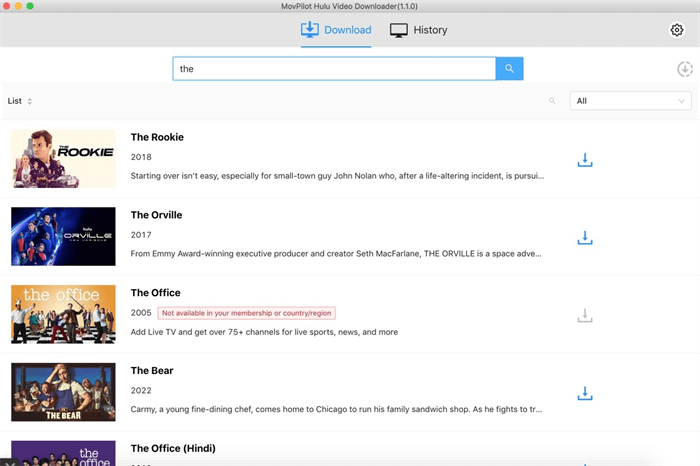Screen dimensions: 700x466
Task: Click the year '2022' under The Bear
Action: [x=141, y=391]
